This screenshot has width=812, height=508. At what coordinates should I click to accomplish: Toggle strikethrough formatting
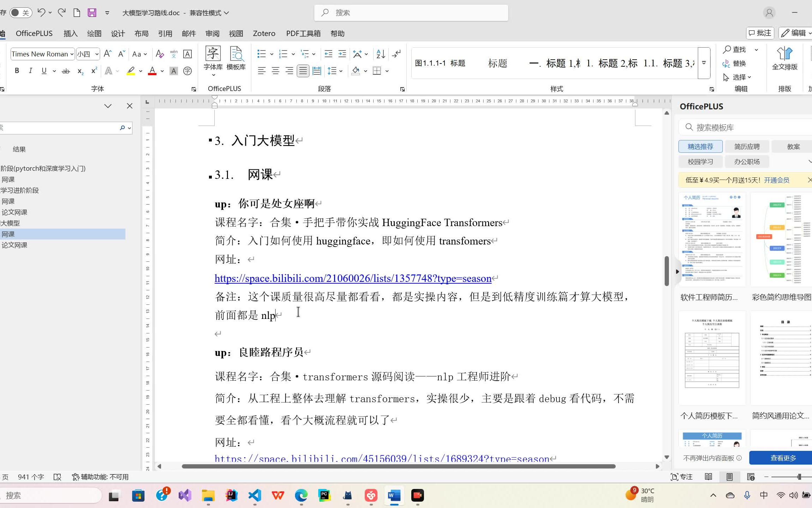pos(66,71)
